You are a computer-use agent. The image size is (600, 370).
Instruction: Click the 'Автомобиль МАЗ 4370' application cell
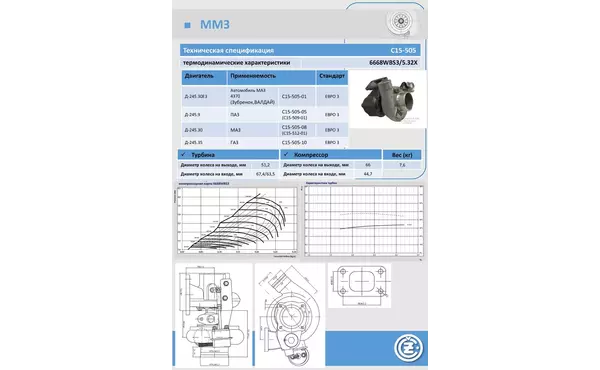253,96
